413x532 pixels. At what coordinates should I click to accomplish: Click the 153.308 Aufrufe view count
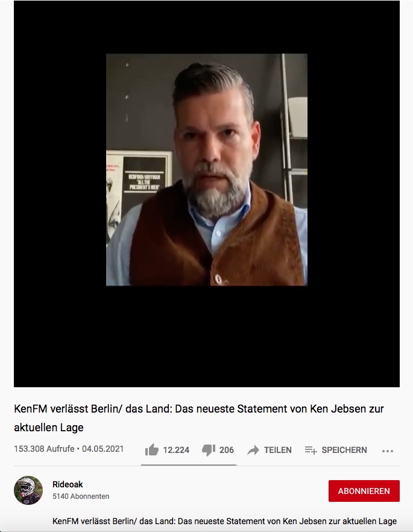(44, 449)
